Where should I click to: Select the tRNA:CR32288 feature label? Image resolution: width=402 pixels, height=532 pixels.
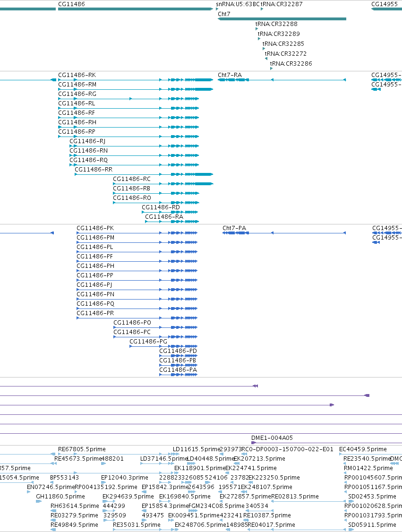(276, 24)
